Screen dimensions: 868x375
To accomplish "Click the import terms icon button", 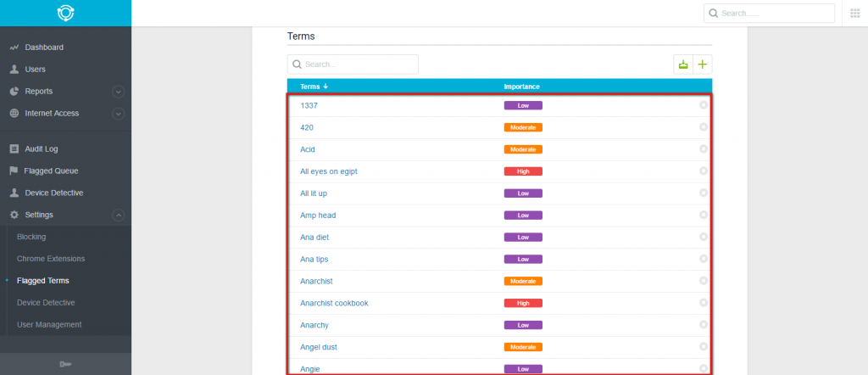I will (x=683, y=64).
